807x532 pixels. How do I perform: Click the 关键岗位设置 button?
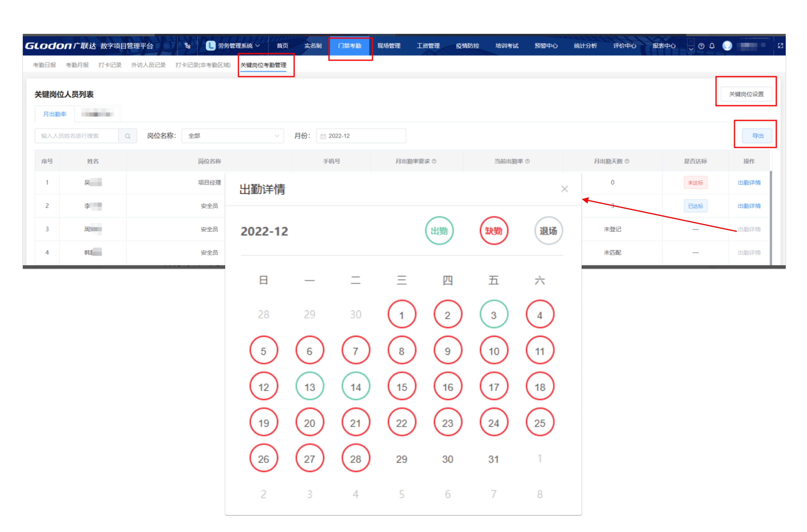(746, 94)
